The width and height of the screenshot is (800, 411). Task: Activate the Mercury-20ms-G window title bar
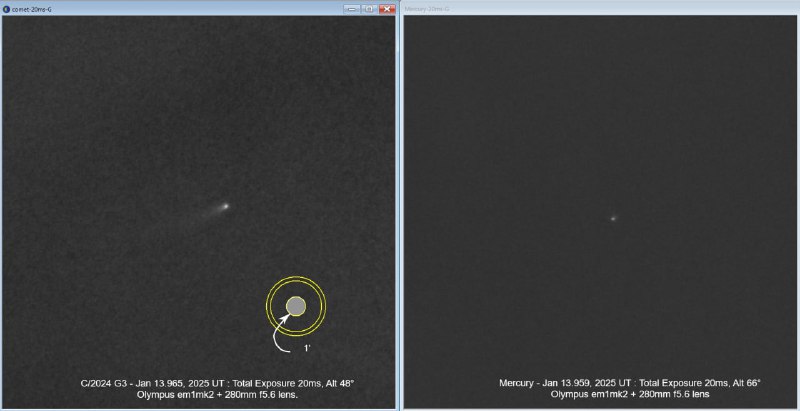[x=600, y=8]
